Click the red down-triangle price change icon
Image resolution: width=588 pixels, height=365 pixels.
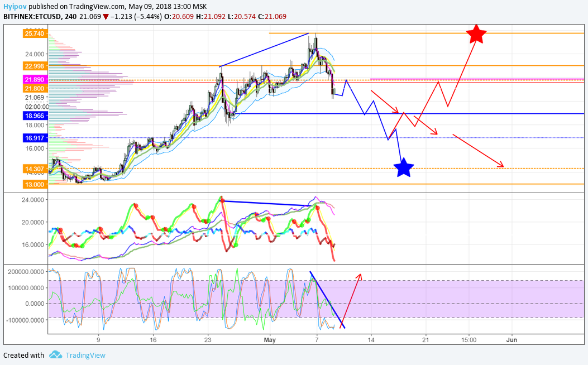[x=106, y=17]
